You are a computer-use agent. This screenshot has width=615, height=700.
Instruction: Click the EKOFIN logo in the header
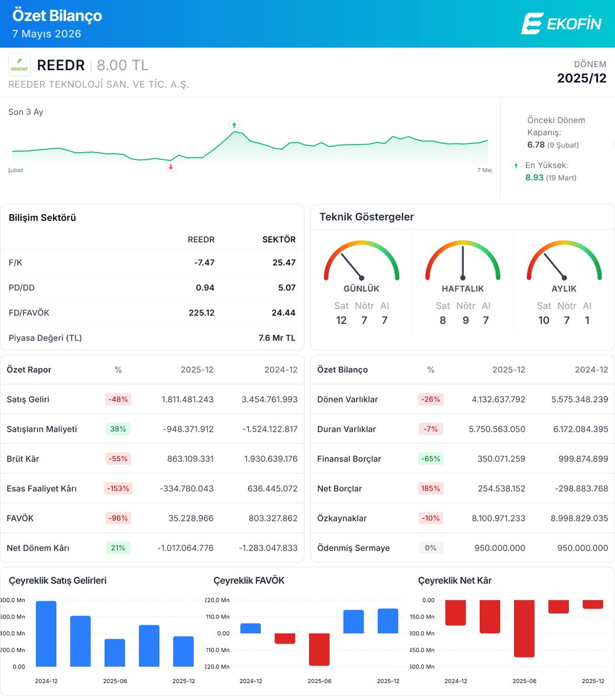pyautogui.click(x=561, y=23)
